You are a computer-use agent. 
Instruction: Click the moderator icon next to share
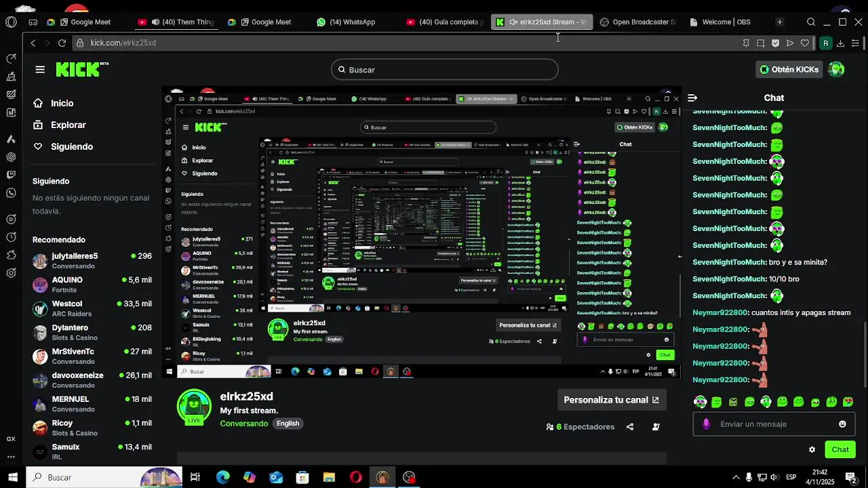pyautogui.click(x=656, y=426)
